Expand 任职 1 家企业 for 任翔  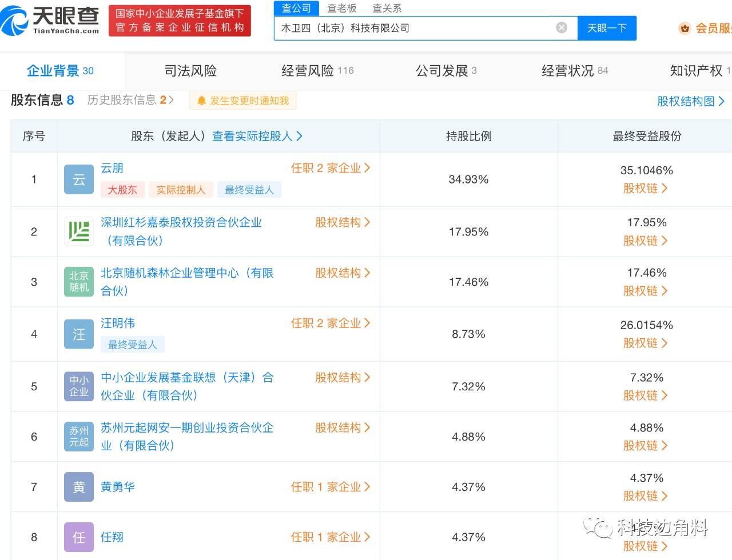(331, 537)
